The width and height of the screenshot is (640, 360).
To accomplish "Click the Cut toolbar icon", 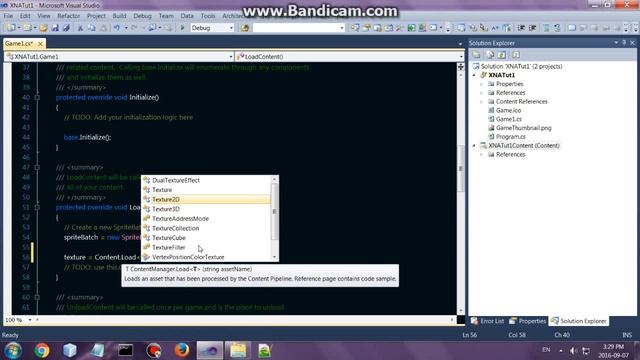I will click(80, 28).
